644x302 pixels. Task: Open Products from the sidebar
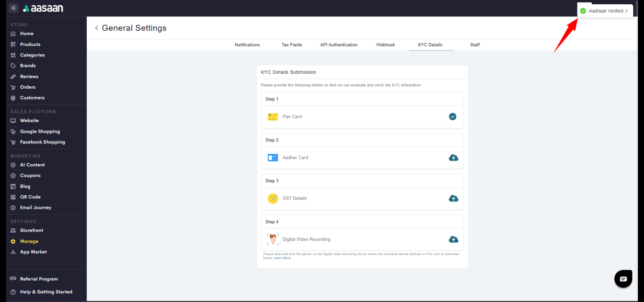pyautogui.click(x=30, y=44)
